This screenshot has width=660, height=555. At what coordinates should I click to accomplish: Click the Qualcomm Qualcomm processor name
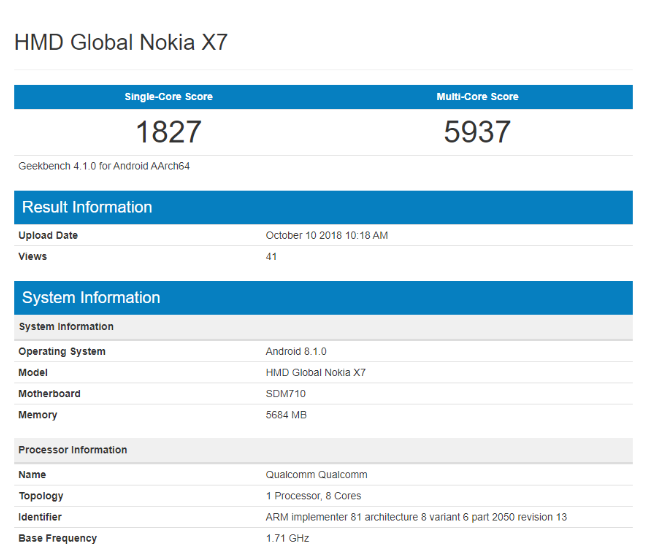click(x=316, y=475)
